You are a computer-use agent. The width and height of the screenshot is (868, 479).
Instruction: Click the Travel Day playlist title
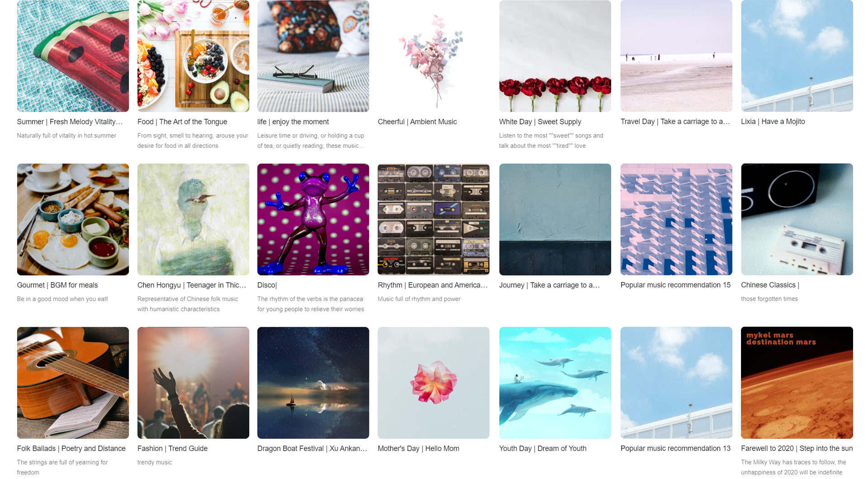coord(675,122)
